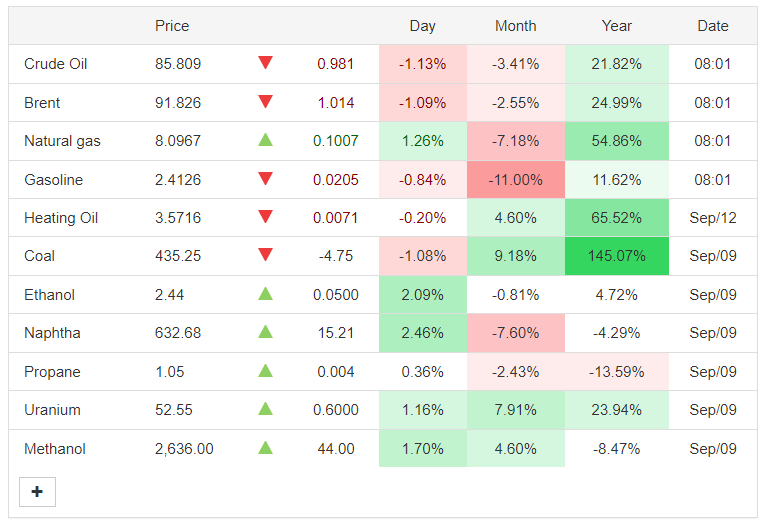Screen dimensions: 764x524
Task: Open the Heating Oil commodity link
Action: [x=61, y=218]
